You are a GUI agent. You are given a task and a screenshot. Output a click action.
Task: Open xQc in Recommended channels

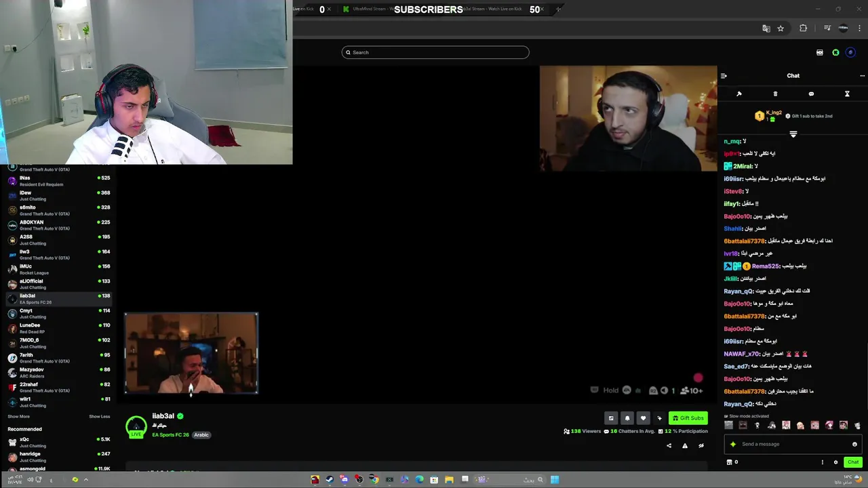(x=59, y=442)
